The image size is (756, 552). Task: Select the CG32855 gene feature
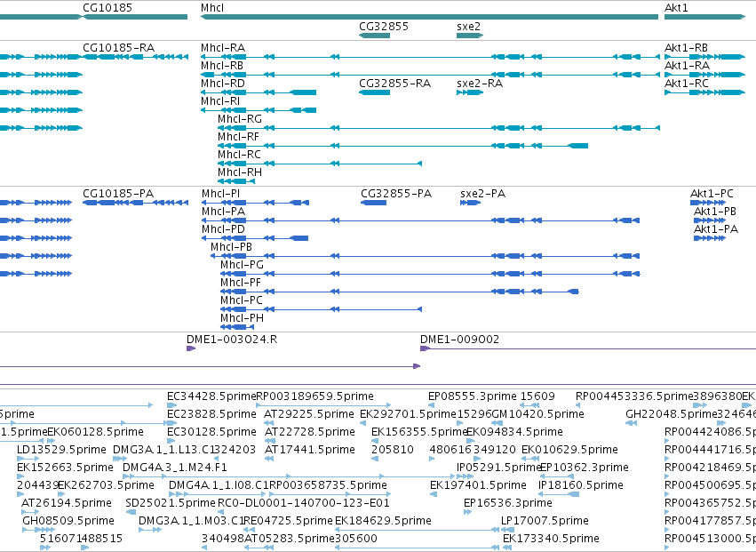coord(375,36)
